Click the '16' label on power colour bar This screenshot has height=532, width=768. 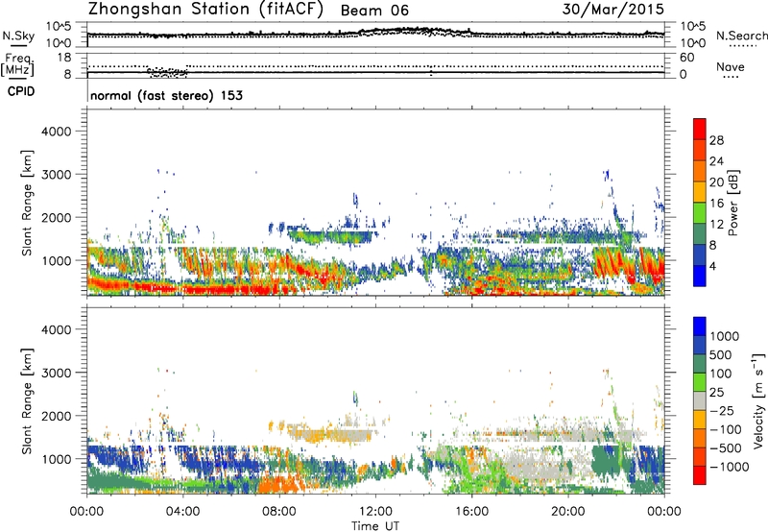(716, 204)
